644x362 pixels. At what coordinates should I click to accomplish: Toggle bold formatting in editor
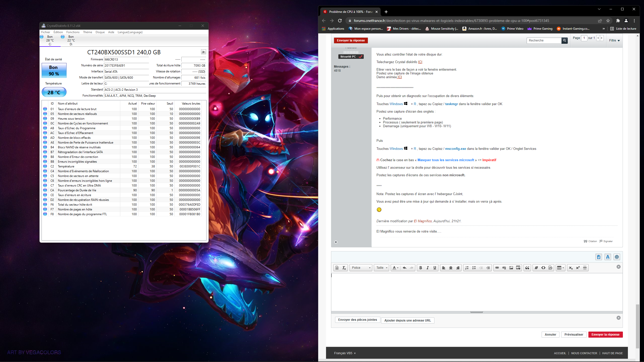point(421,268)
